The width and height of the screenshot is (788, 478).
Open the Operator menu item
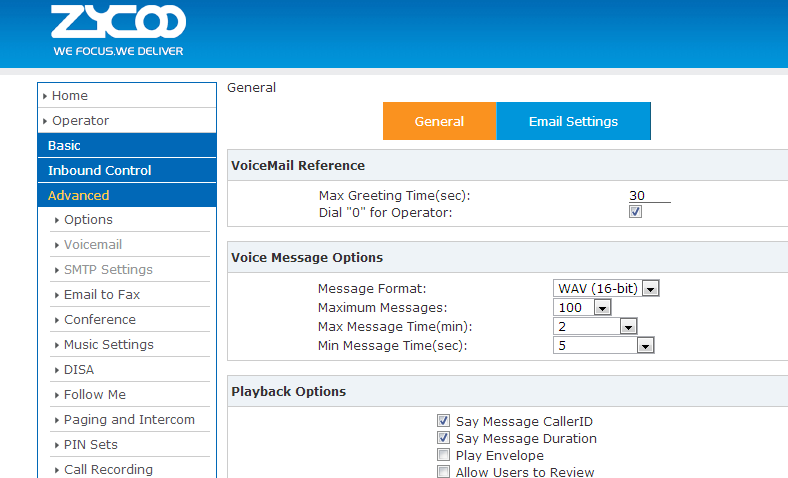pos(80,121)
